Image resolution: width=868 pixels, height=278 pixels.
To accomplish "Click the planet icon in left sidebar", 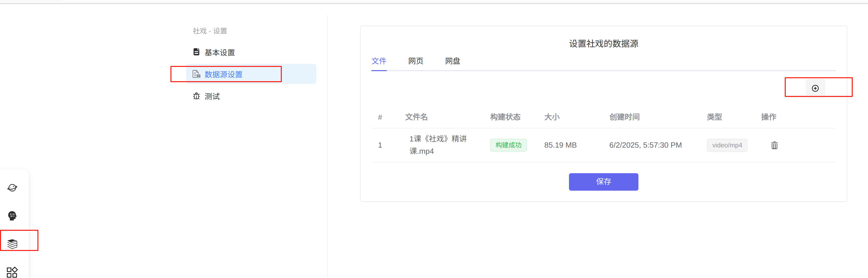I will pyautogui.click(x=13, y=188).
